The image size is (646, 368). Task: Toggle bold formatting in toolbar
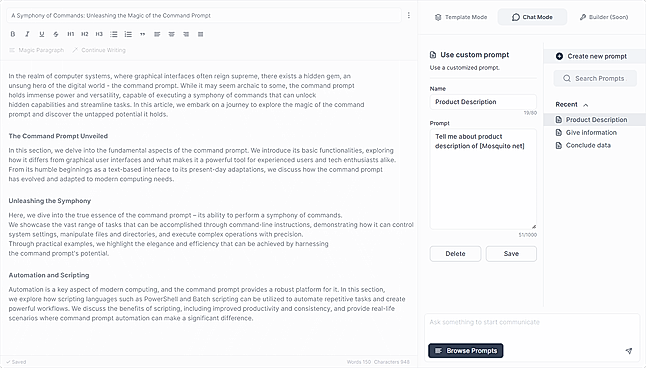point(13,34)
